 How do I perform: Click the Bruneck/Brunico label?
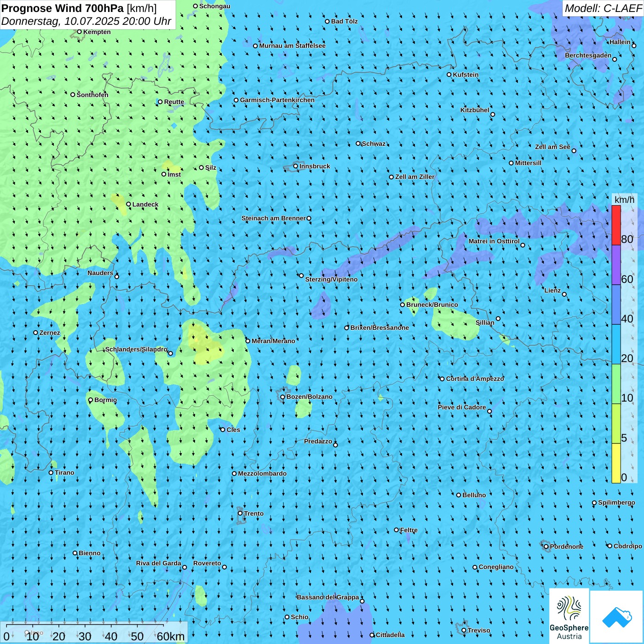[432, 305]
